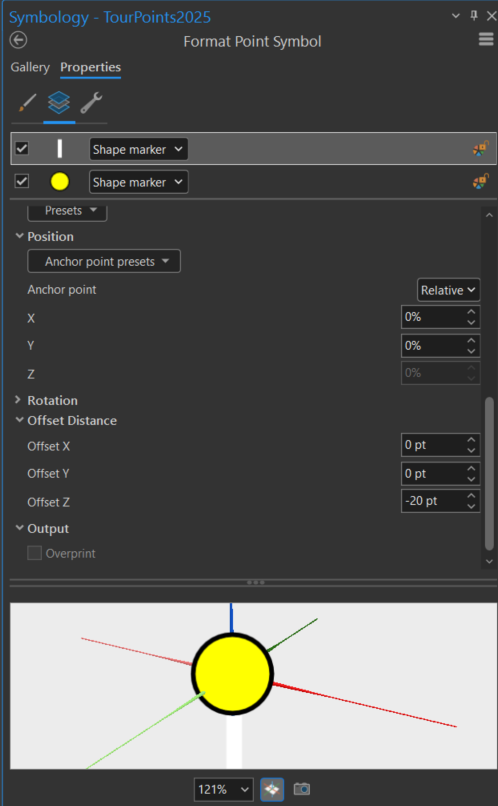Decrease anchor Y with down spinner

[x=471, y=351]
